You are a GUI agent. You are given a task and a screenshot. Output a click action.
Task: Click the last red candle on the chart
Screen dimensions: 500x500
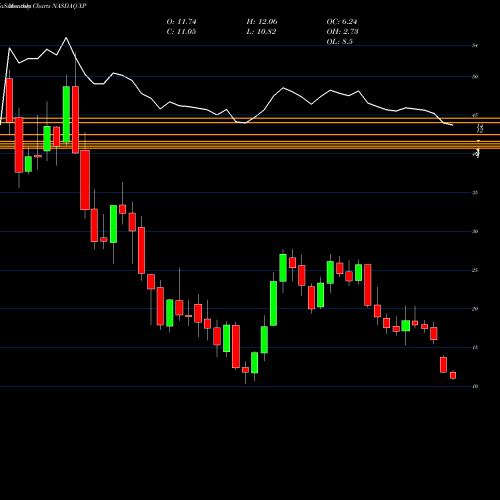(453, 375)
